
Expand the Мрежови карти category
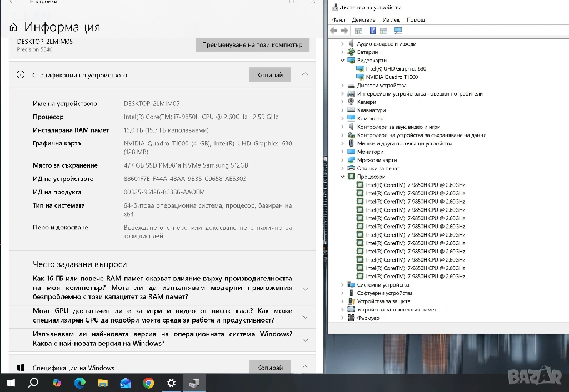tap(343, 160)
